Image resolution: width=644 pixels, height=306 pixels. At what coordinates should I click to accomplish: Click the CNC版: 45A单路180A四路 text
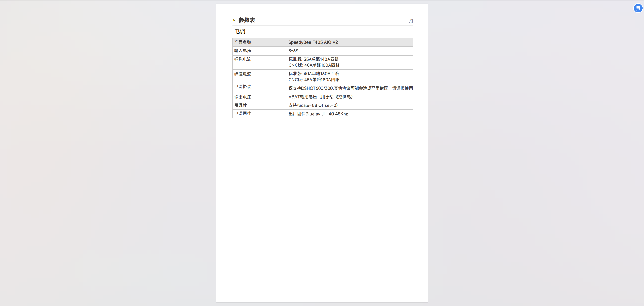tap(314, 80)
